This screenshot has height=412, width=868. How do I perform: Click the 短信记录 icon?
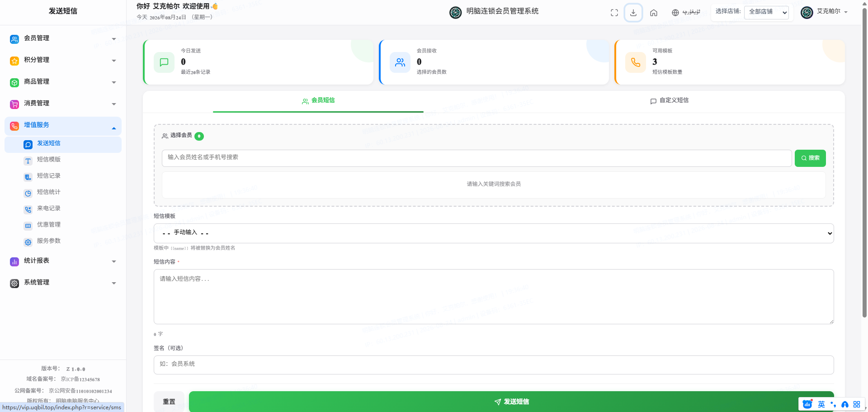pos(28,177)
